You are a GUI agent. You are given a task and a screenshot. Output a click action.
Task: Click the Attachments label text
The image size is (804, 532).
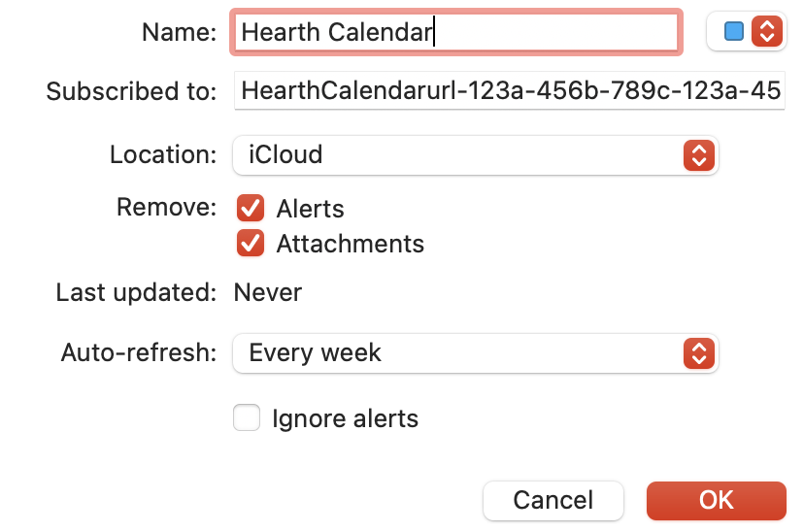point(350,244)
